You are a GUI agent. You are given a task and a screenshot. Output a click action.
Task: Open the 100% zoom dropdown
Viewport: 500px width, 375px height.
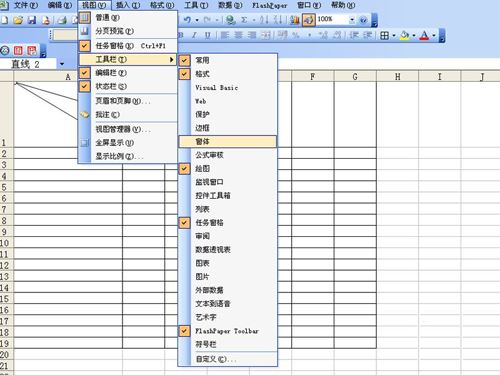click(x=352, y=20)
